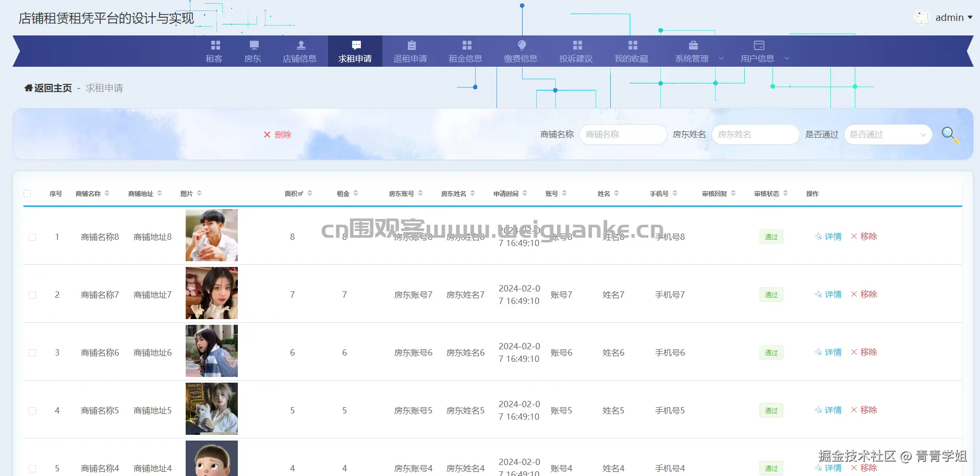
Task: Check the row for 商铺名称8
Action: (32, 237)
